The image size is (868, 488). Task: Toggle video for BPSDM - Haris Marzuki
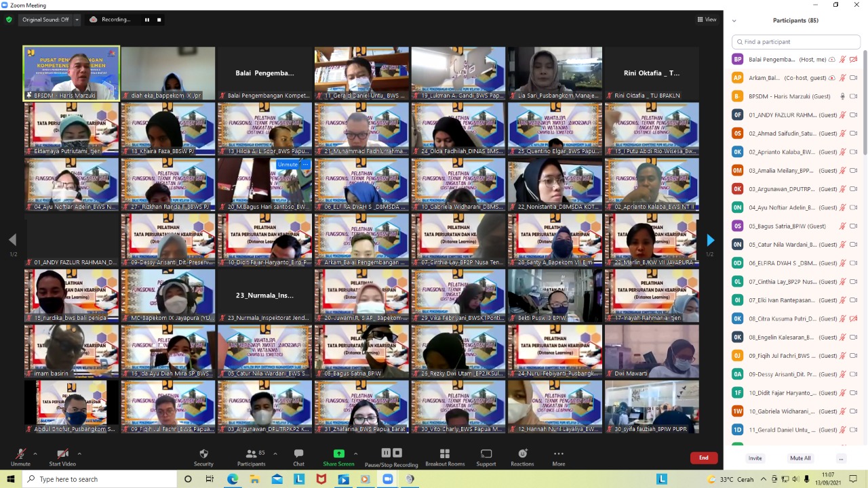854,96
